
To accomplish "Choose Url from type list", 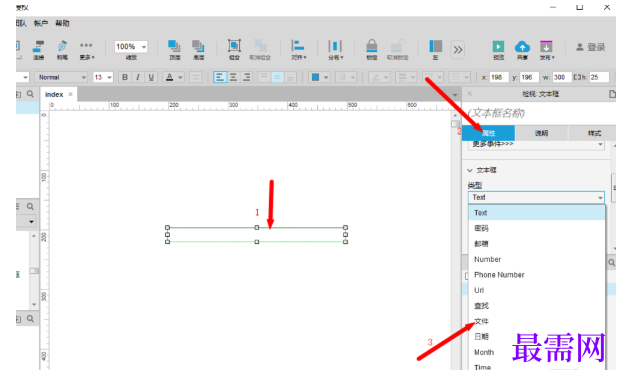I will coord(536,290).
